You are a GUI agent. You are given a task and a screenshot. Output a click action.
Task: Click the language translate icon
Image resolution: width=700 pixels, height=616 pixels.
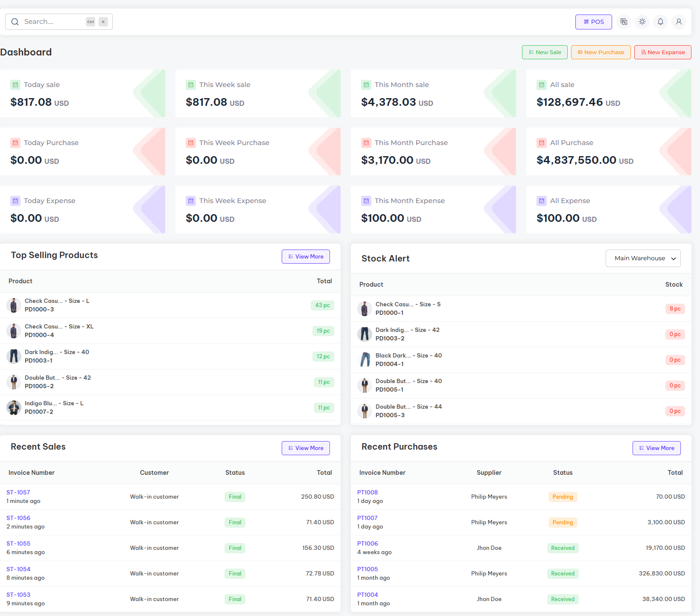(624, 22)
